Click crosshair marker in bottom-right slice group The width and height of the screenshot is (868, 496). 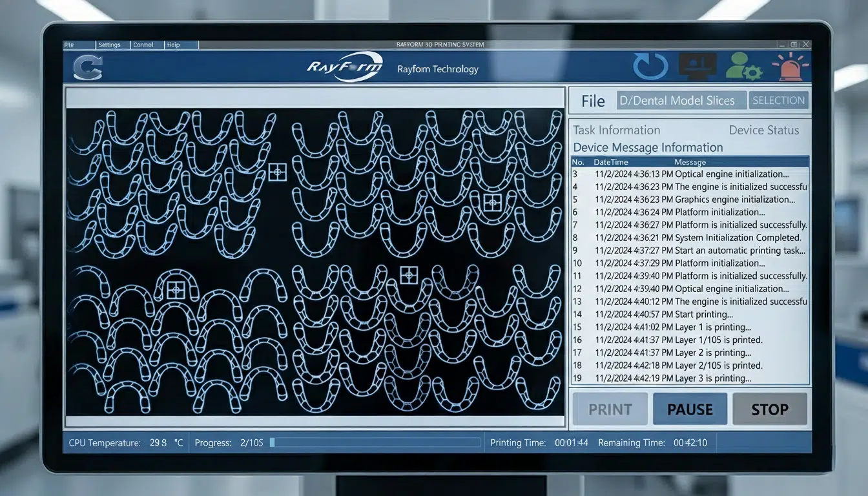[408, 275]
